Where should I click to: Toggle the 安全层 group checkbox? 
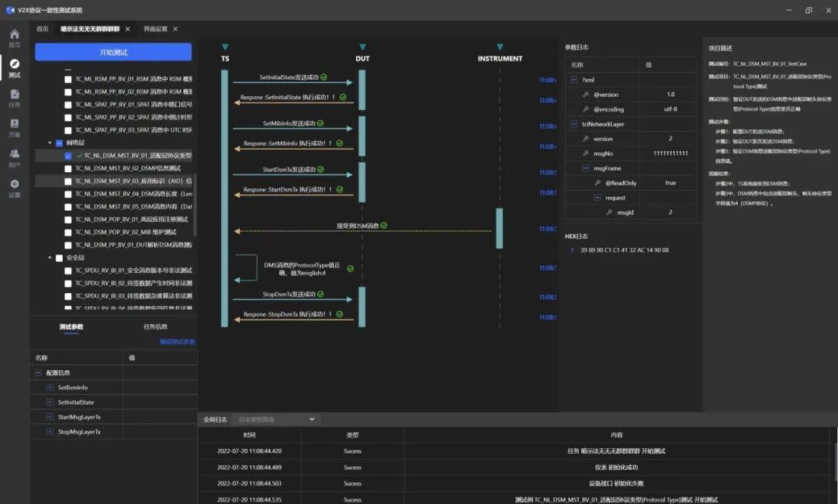pos(60,258)
